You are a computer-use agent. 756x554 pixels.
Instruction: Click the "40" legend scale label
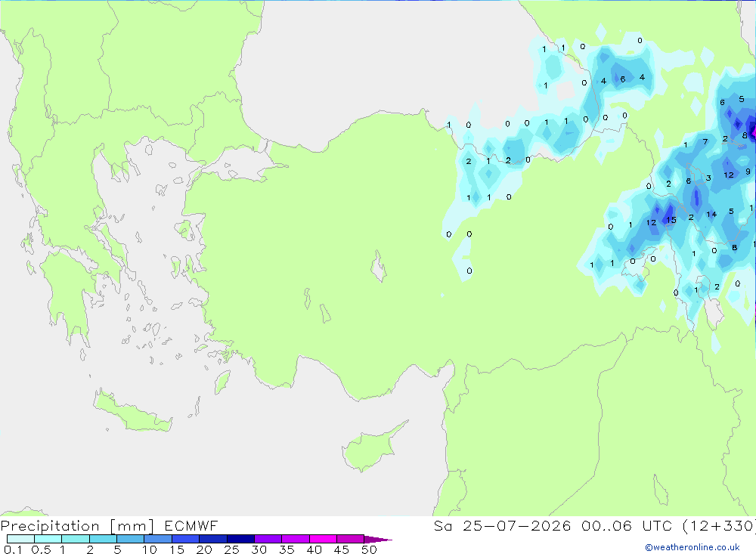314,549
